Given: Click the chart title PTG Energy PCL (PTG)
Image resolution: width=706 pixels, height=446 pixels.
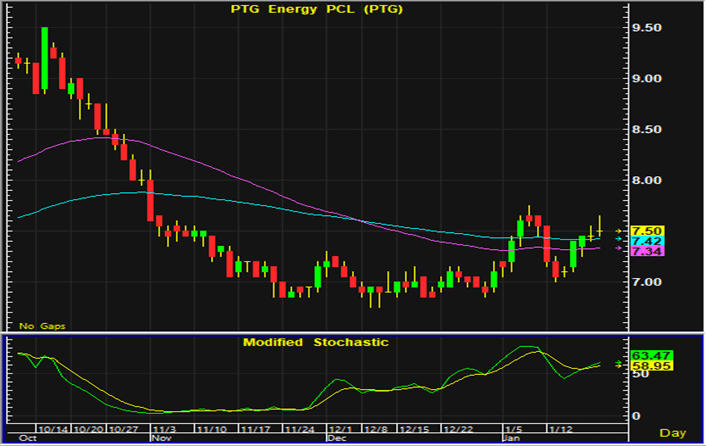Looking at the screenshot, I should tap(317, 9).
